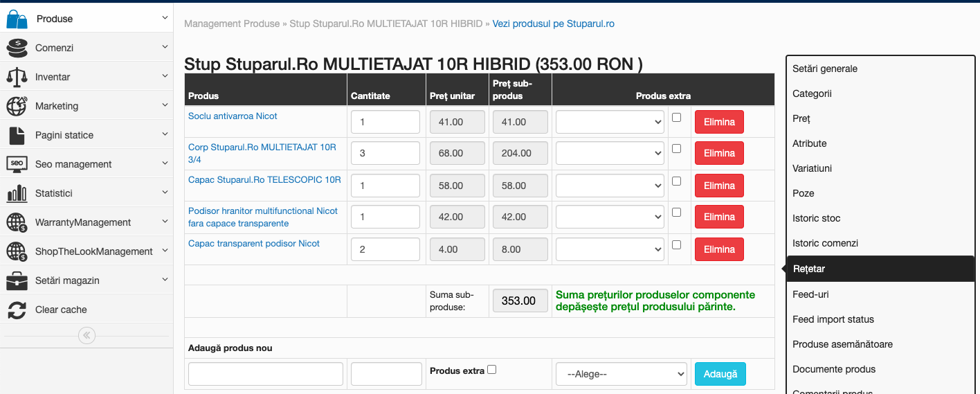Open Documente produs tab
The height and width of the screenshot is (394, 980).
pyautogui.click(x=834, y=369)
